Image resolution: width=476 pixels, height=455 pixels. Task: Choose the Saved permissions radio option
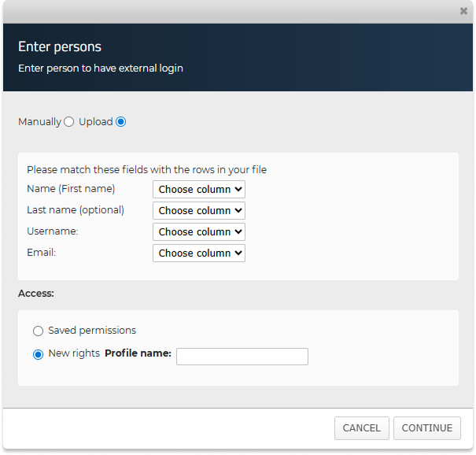38,331
